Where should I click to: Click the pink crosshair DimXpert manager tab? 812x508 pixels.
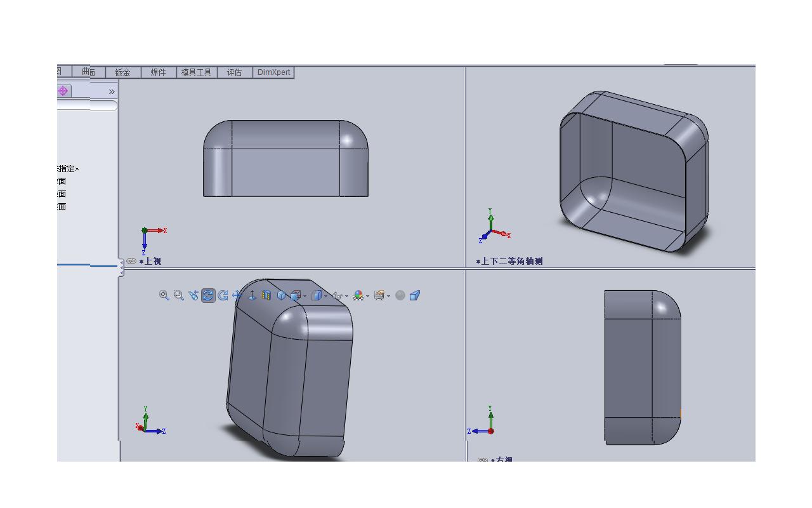[x=63, y=91]
